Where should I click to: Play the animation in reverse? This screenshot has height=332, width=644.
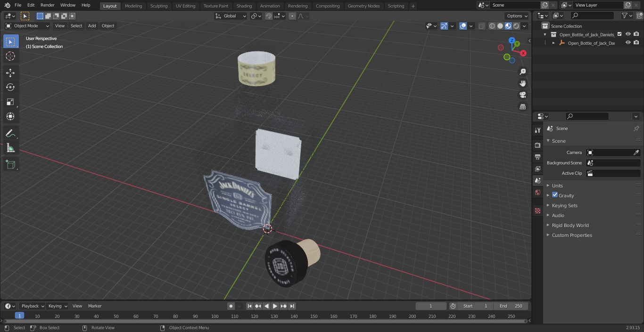[x=266, y=306]
